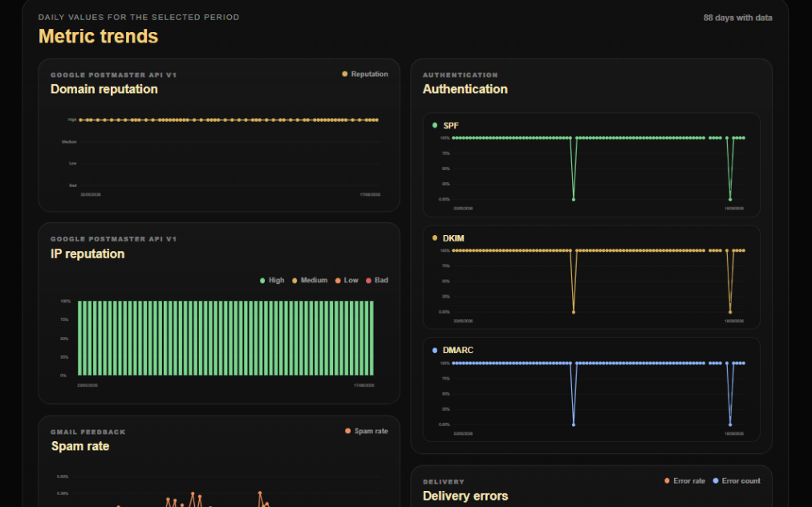Click the "75%" y-axis label in SPF chart
Screen dimensions: 812x507
coord(445,153)
